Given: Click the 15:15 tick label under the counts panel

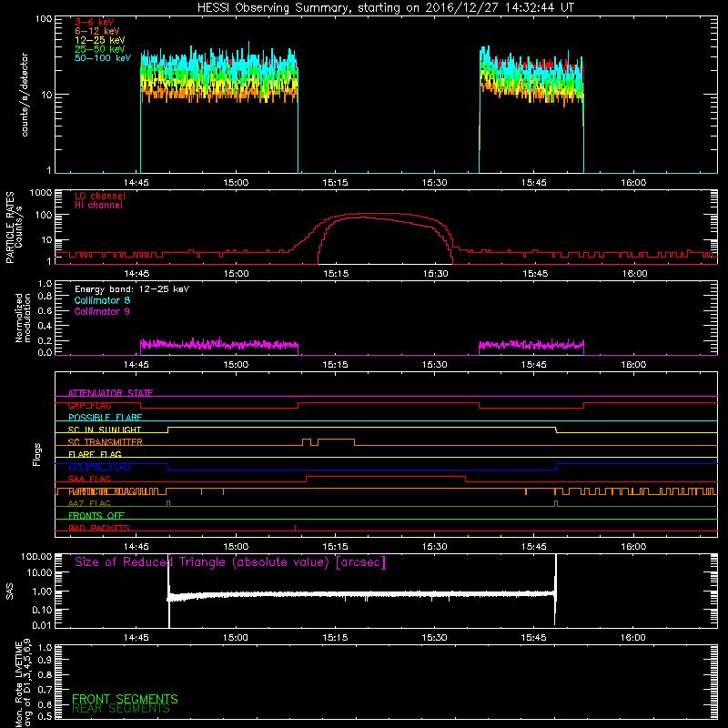Looking at the screenshot, I should pyautogui.click(x=335, y=183).
